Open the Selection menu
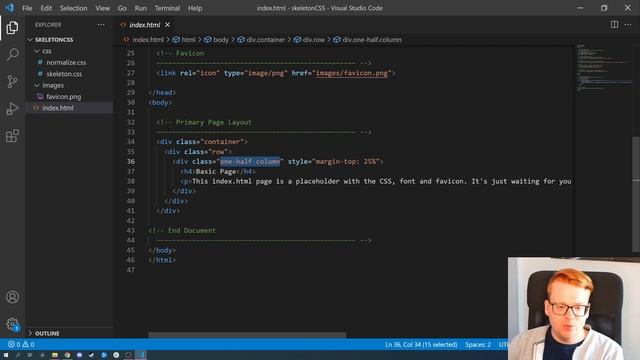 click(73, 8)
